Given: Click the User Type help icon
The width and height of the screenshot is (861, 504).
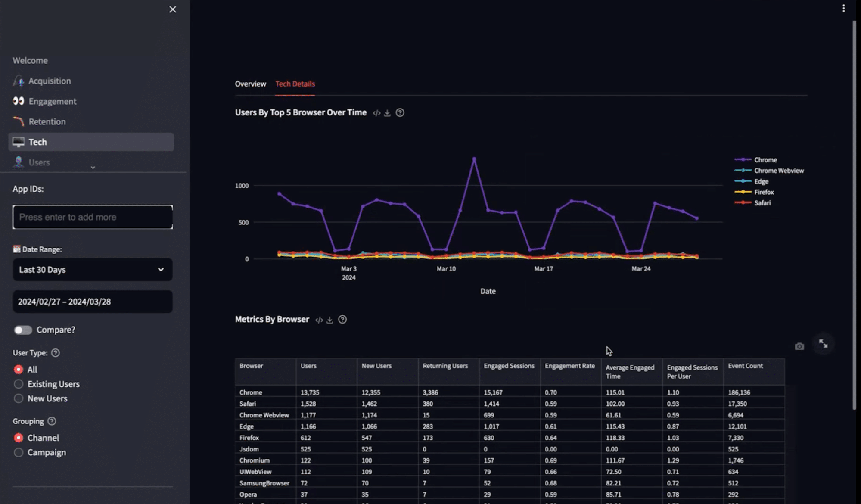Looking at the screenshot, I should pyautogui.click(x=55, y=353).
